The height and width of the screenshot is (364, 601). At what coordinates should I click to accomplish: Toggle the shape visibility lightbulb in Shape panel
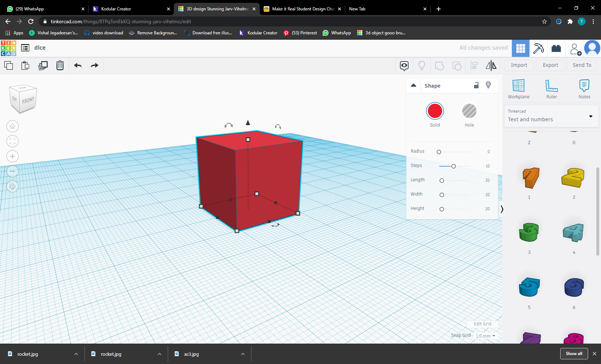point(488,85)
